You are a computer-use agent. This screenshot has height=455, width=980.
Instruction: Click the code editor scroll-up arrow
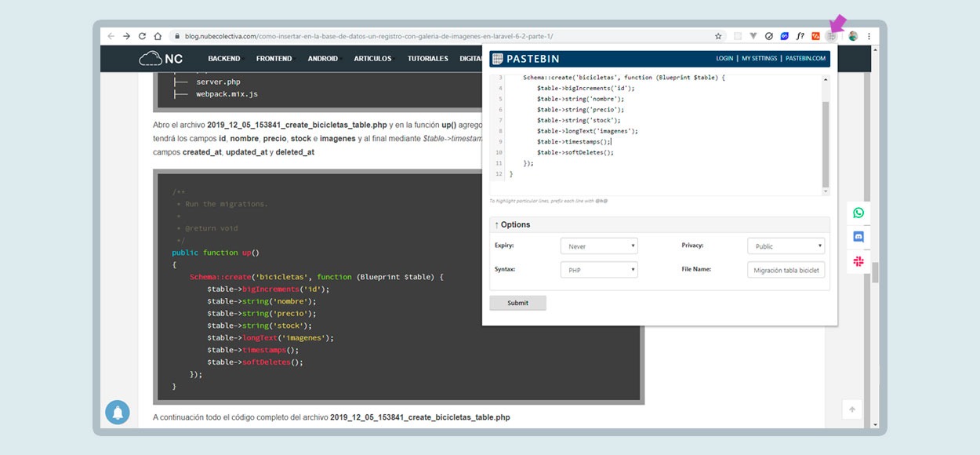[826, 78]
